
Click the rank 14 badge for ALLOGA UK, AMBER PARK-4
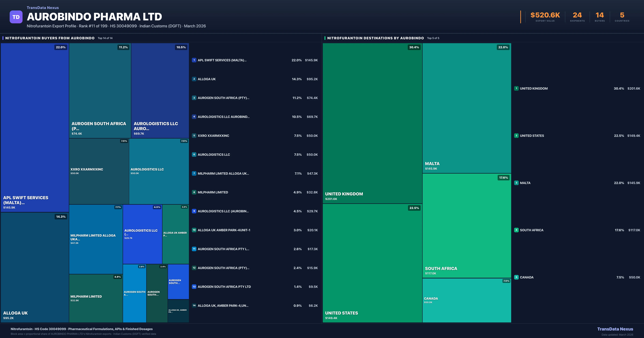coord(194,306)
